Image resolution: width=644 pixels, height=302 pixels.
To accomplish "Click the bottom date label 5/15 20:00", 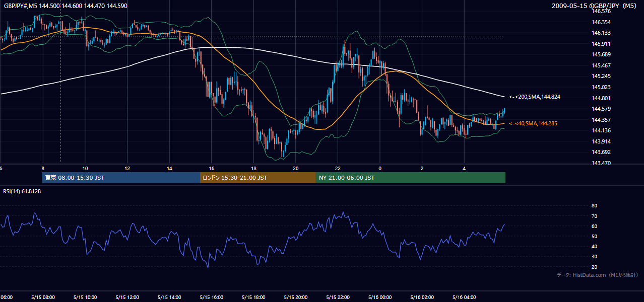I will [296, 297].
